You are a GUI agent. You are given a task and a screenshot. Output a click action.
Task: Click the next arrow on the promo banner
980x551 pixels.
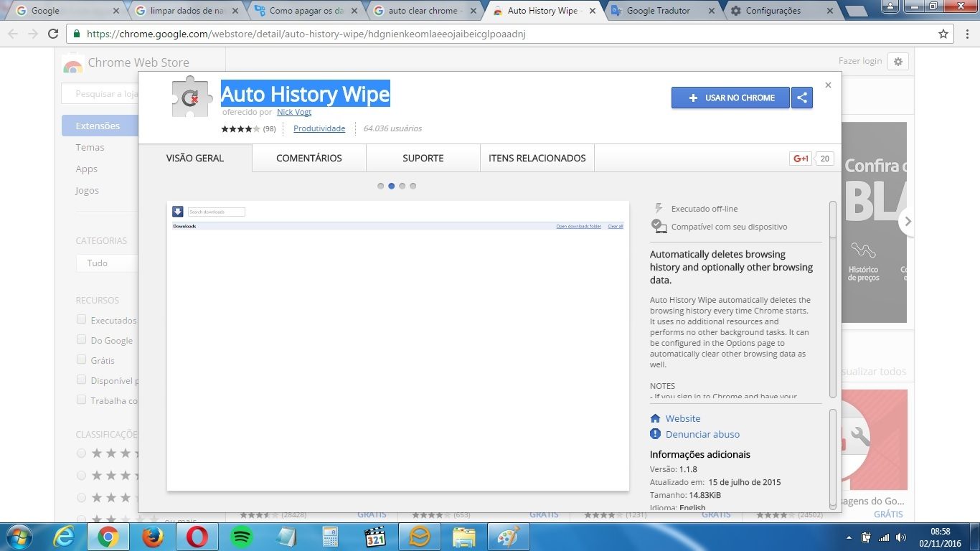(907, 222)
